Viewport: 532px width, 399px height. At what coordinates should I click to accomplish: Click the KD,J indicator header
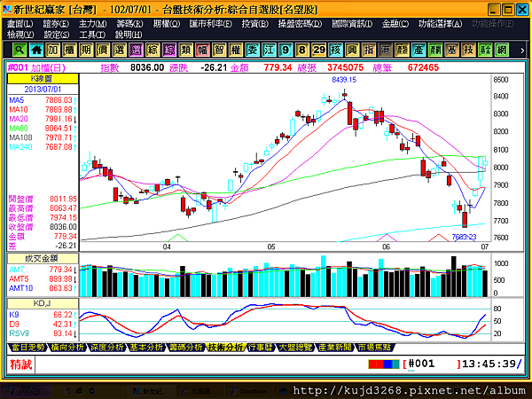[43, 303]
